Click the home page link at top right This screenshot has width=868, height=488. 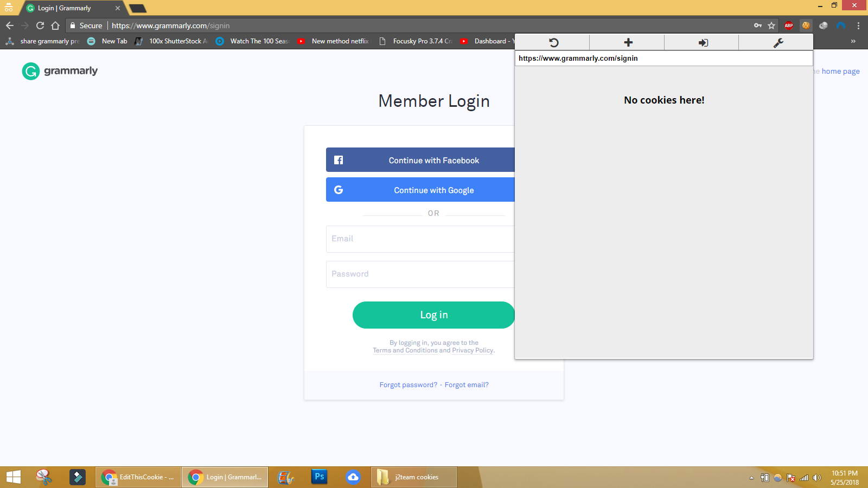coord(840,71)
